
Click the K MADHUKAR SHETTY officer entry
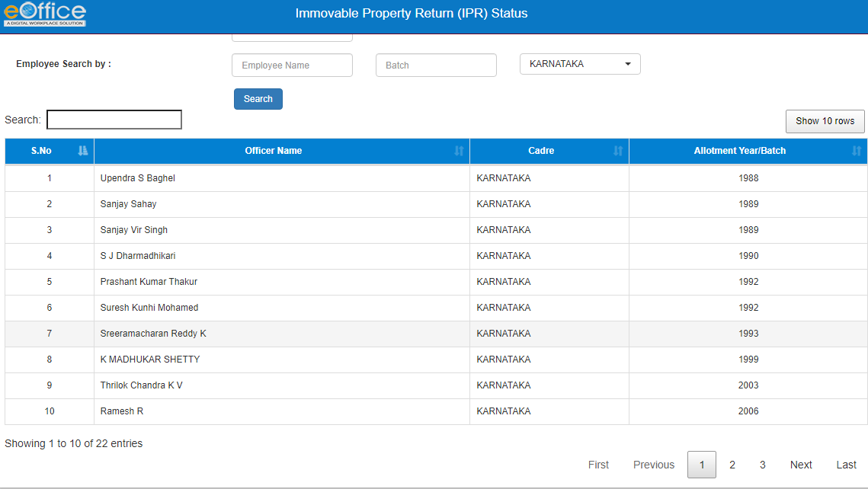(x=150, y=360)
